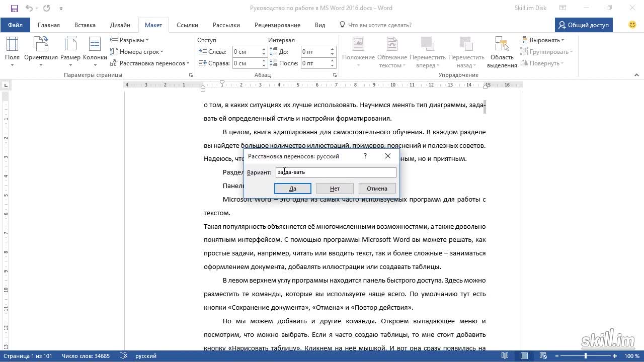The width and height of the screenshot is (644, 362).
Task: Click the smiley feedback icon
Action: pos(632,25)
